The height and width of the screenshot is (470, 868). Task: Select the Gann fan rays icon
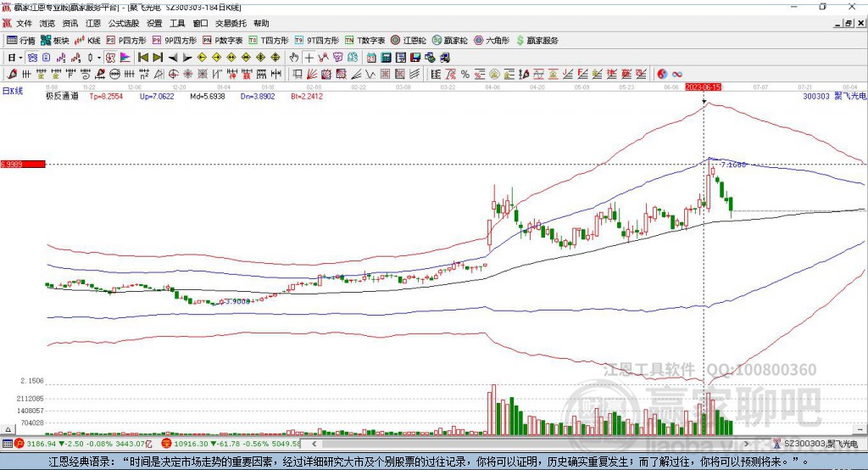(x=312, y=74)
